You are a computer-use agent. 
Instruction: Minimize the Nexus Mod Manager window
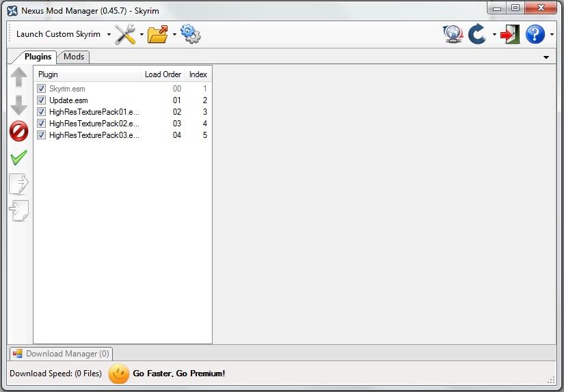[497, 8]
